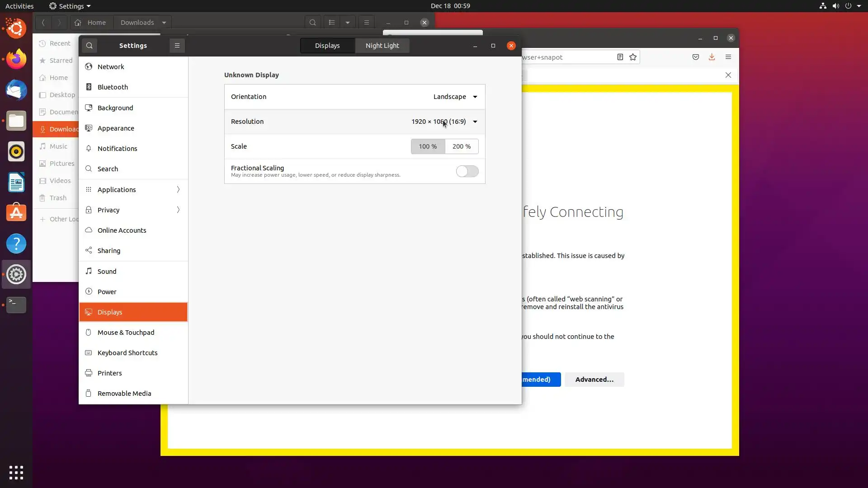
Task: Open the Settings hamburger menu
Action: click(x=177, y=46)
